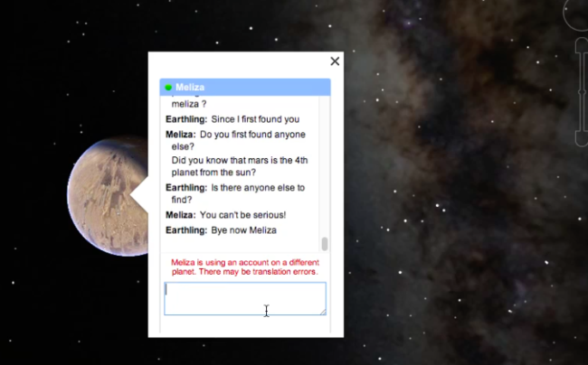This screenshot has width=588, height=365.
Task: Click the resize grip of the message box
Action: pyautogui.click(x=322, y=311)
